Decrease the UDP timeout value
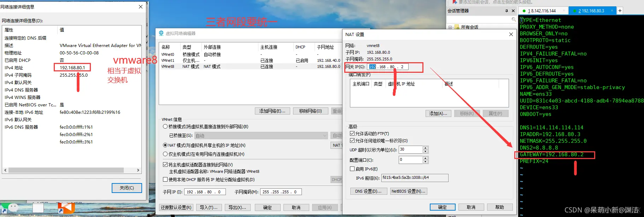Viewport: 644px width, 217px height. (x=425, y=151)
